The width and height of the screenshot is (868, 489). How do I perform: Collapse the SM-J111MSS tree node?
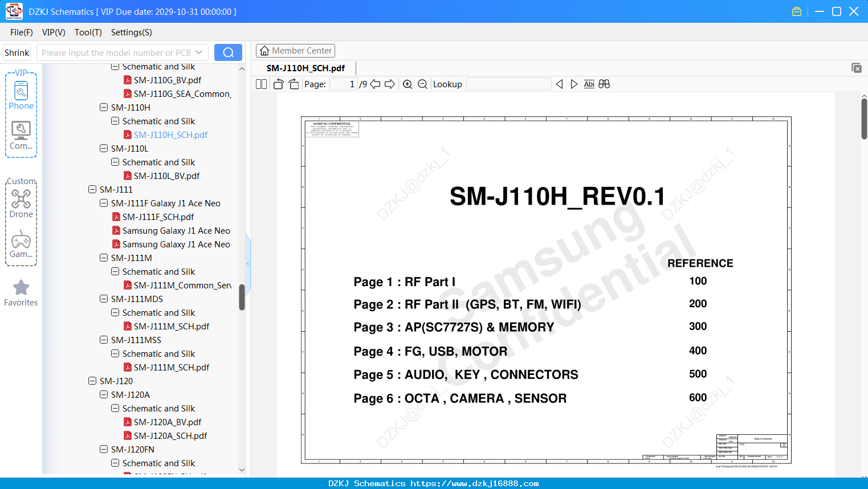pyautogui.click(x=104, y=340)
